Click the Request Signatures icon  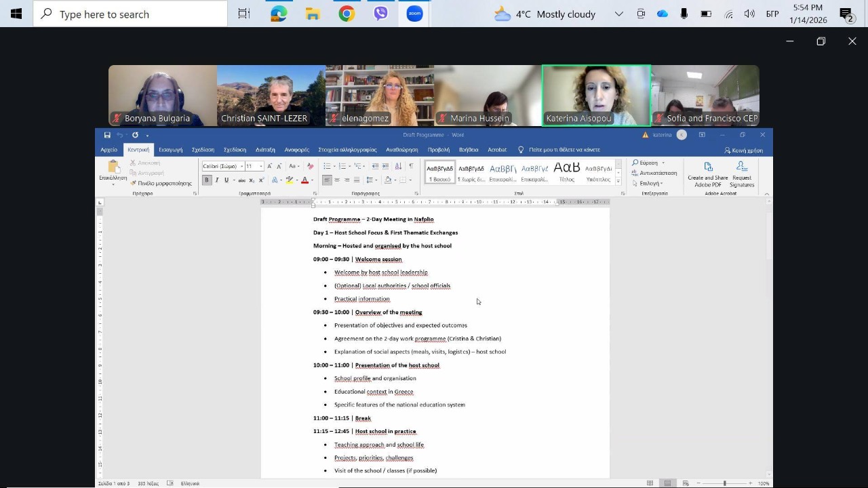tap(742, 174)
